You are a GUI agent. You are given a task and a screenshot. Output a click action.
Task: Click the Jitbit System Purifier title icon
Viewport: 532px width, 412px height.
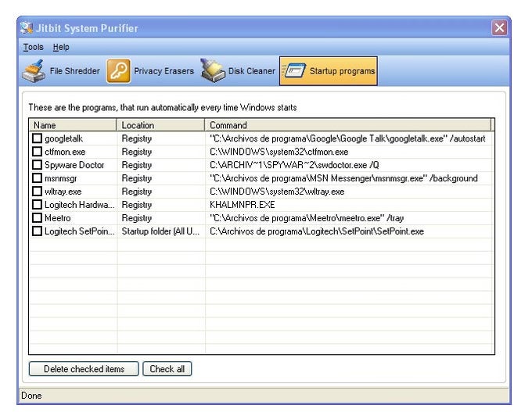pyautogui.click(x=27, y=28)
